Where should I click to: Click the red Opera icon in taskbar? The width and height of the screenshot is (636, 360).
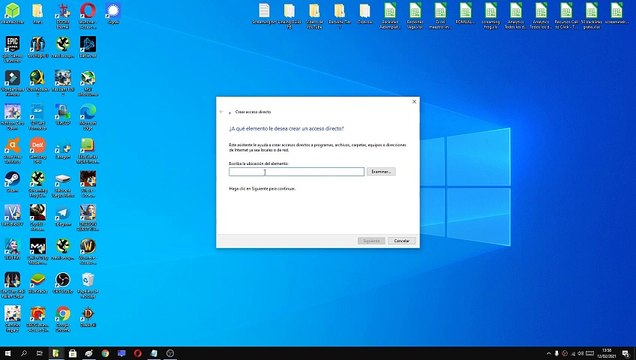[x=138, y=353]
